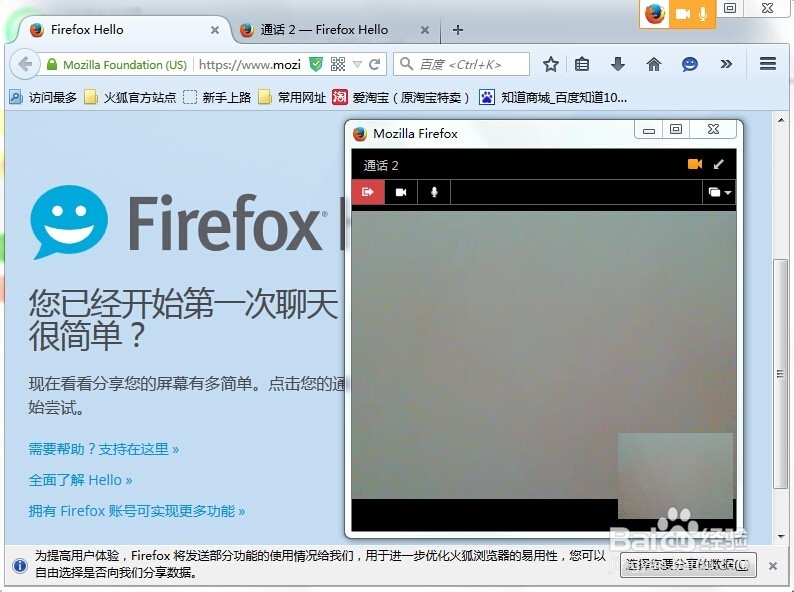This screenshot has height=592, width=794.
Task: Dismiss the data sharing notification bar
Action: (x=773, y=566)
